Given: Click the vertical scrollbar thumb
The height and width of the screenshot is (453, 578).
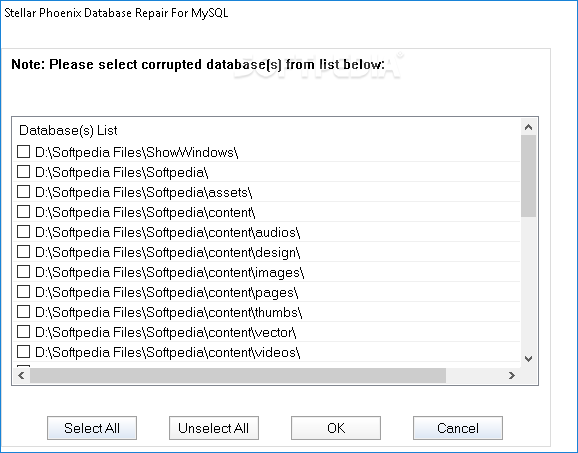Looking at the screenshot, I should [x=529, y=176].
